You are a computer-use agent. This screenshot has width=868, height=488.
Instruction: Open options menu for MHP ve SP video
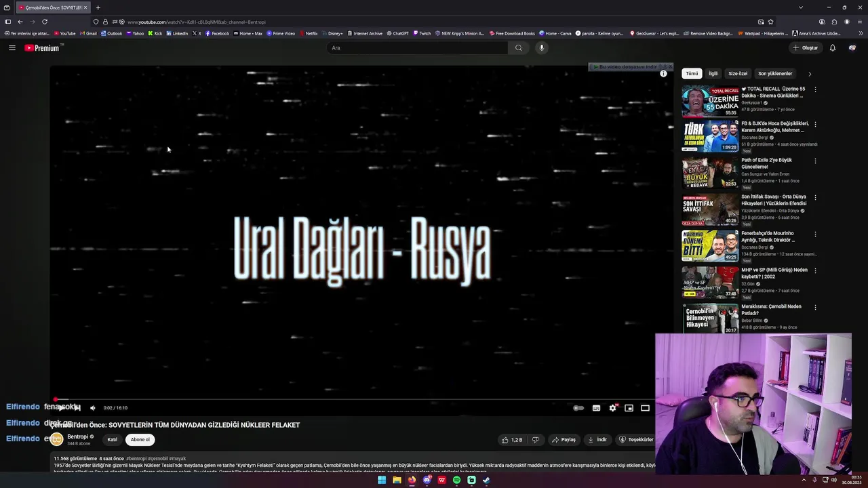815,271
